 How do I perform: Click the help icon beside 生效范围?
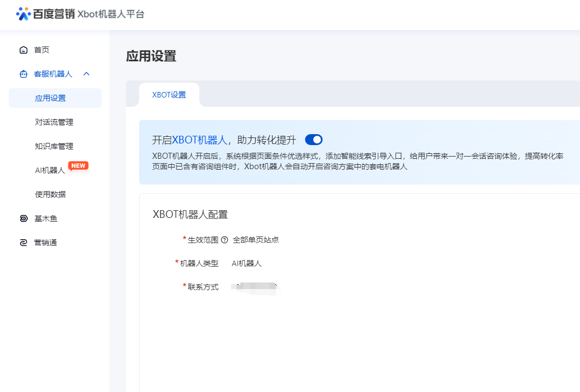click(x=224, y=240)
